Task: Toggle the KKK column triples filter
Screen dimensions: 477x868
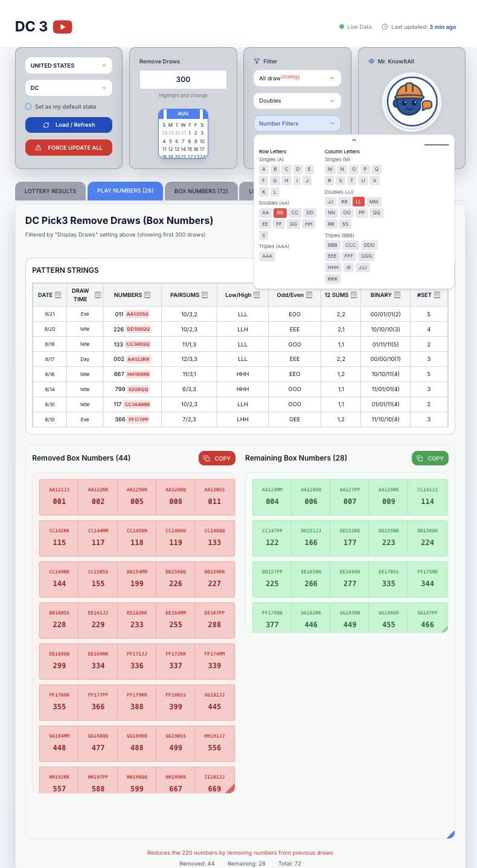Action: (333, 279)
